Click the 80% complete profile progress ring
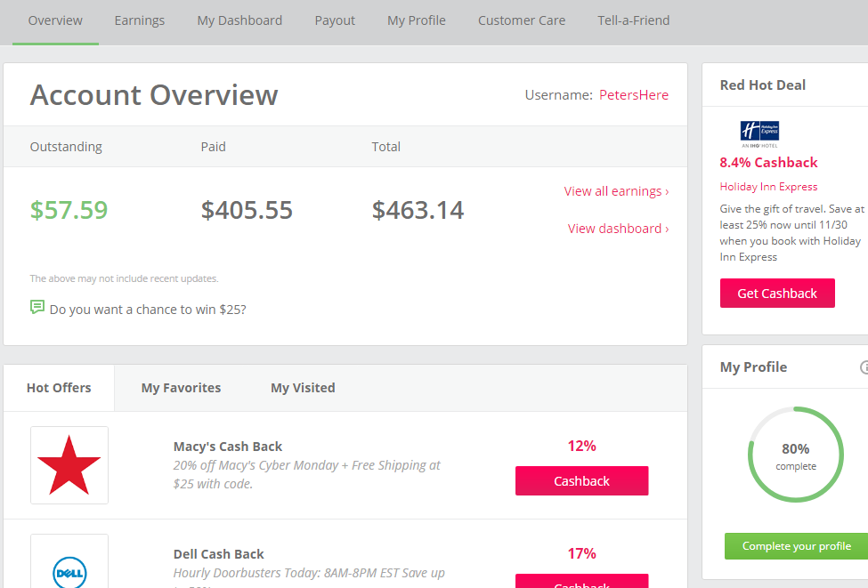868x588 pixels. tap(796, 455)
